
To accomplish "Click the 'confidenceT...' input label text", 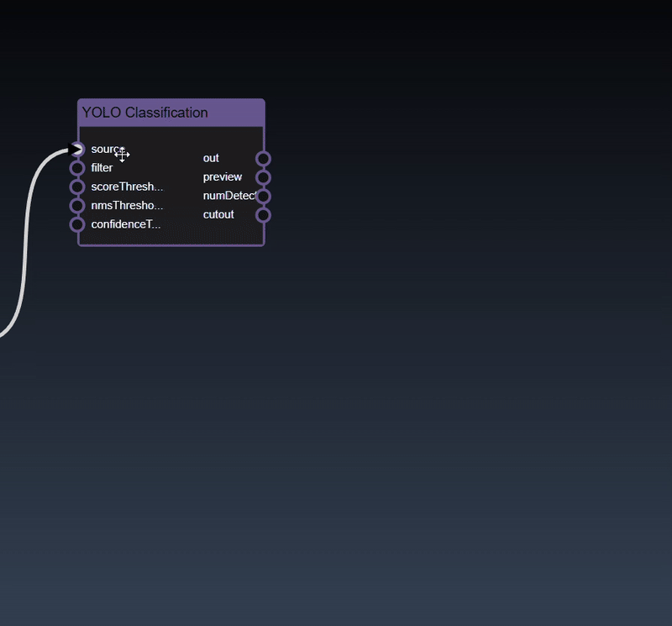I will 126,224.
